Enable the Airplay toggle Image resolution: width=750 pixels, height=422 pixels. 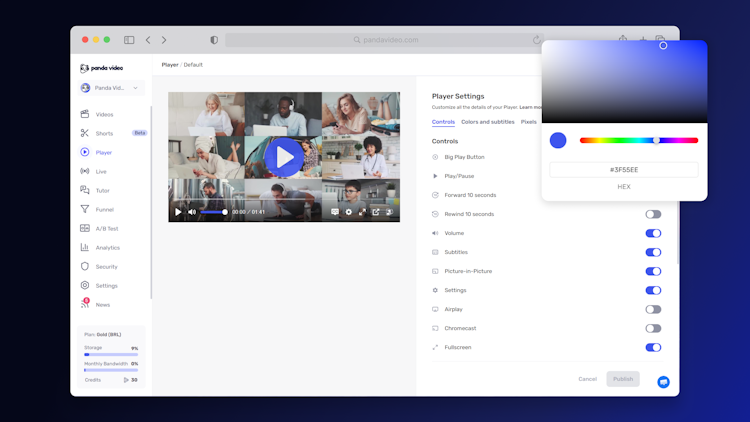[x=653, y=309]
